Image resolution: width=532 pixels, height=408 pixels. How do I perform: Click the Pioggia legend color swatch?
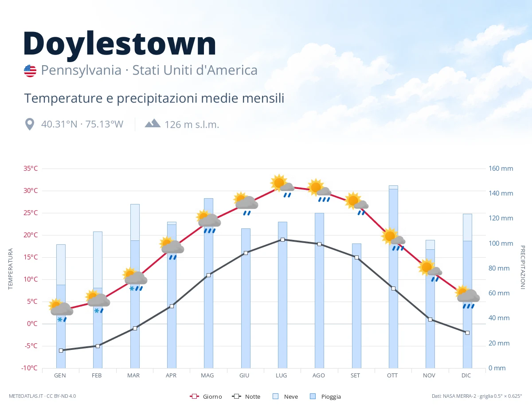point(313,396)
